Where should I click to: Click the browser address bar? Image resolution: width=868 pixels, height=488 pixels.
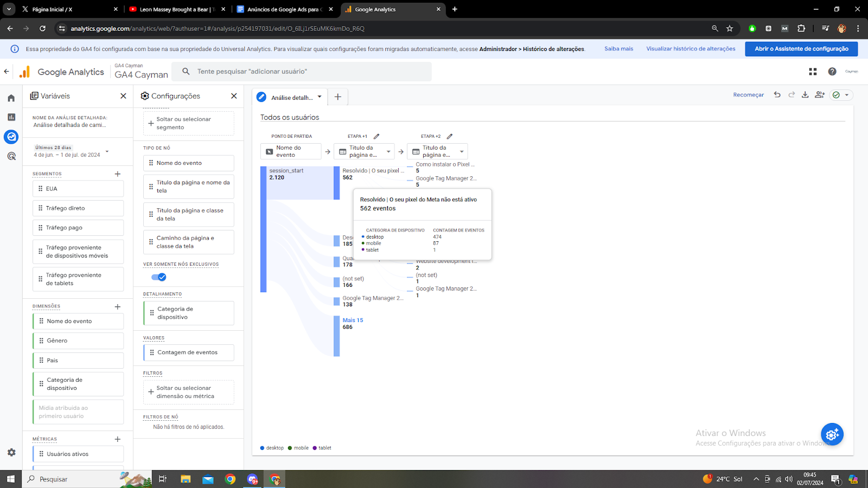point(380,28)
